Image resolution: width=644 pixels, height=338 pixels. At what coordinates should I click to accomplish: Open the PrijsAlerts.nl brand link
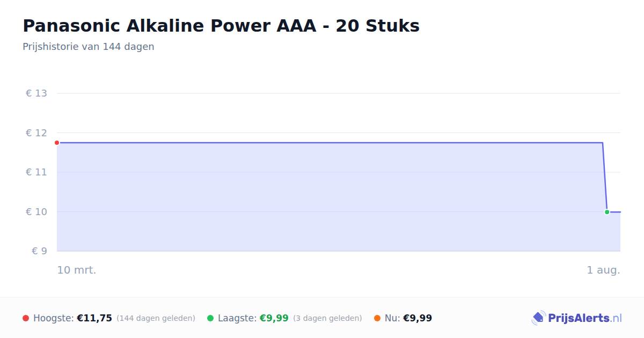pyautogui.click(x=577, y=318)
